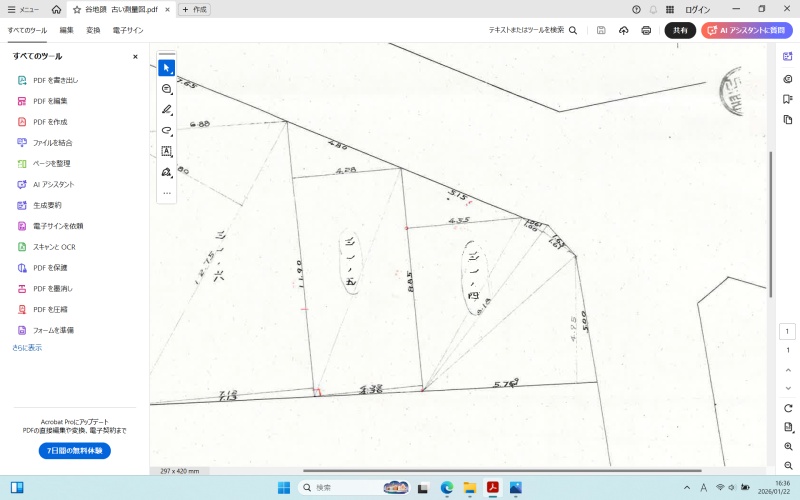This screenshot has height=500, width=800.
Task: Switch to the 変換 tab
Action: tap(93, 30)
